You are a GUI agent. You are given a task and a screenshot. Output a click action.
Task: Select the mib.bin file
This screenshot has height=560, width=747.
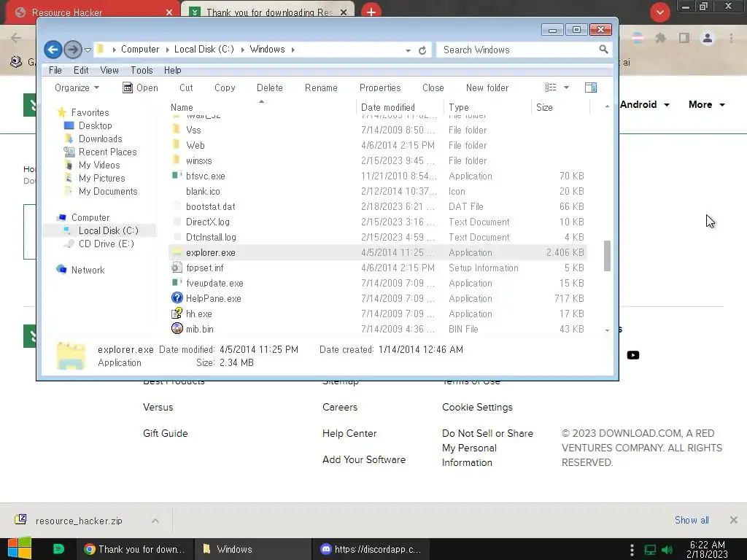tap(377, 329)
